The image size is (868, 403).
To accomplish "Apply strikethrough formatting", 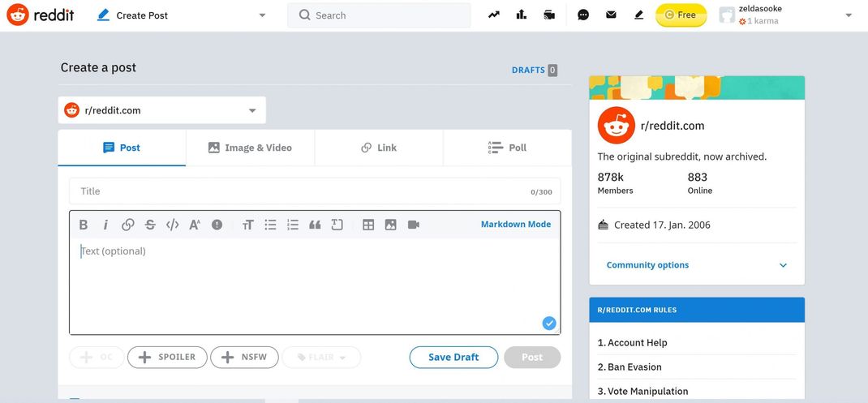I will coord(150,224).
